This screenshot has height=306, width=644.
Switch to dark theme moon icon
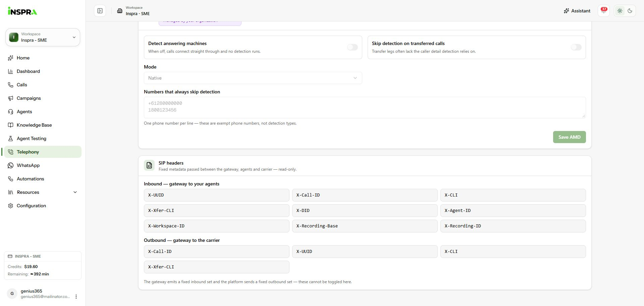click(x=630, y=11)
